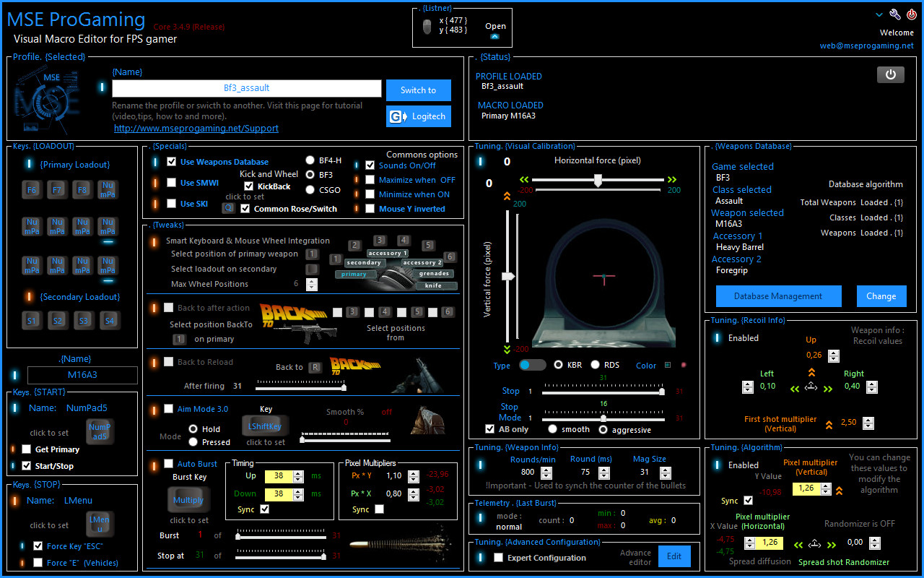This screenshot has height=578, width=924.
Task: Click the Switch to button
Action: click(x=419, y=90)
